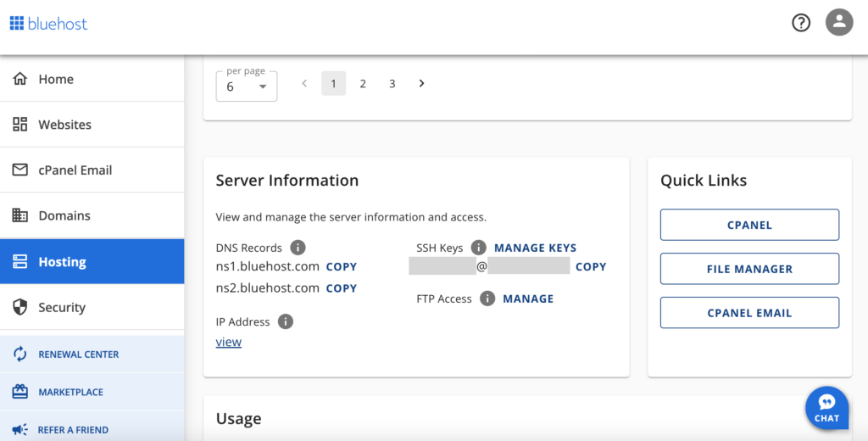The image size is (868, 441).
Task: Show info tooltip for IP Address
Action: [x=285, y=321]
